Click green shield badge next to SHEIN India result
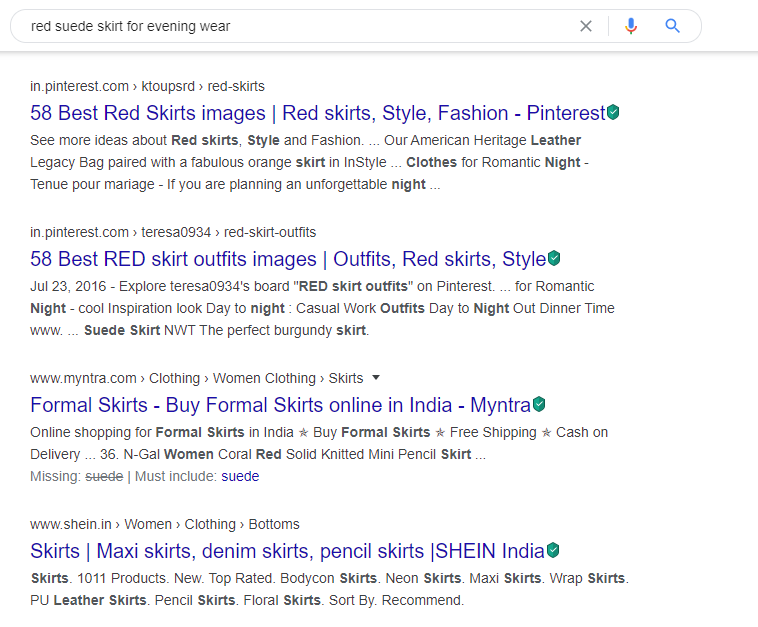Viewport: 758px width, 627px height. 553,551
